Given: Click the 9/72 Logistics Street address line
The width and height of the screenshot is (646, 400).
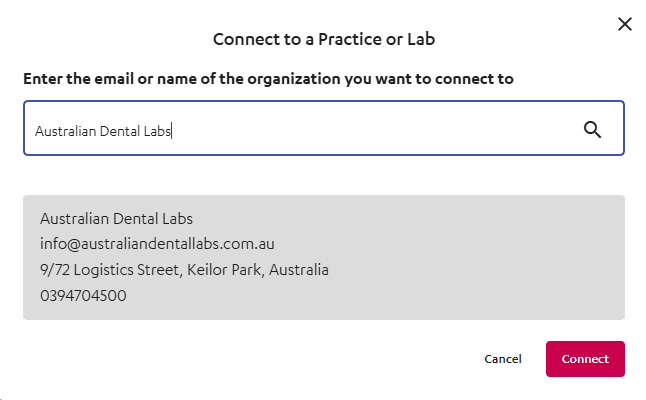Looking at the screenshot, I should [x=184, y=270].
